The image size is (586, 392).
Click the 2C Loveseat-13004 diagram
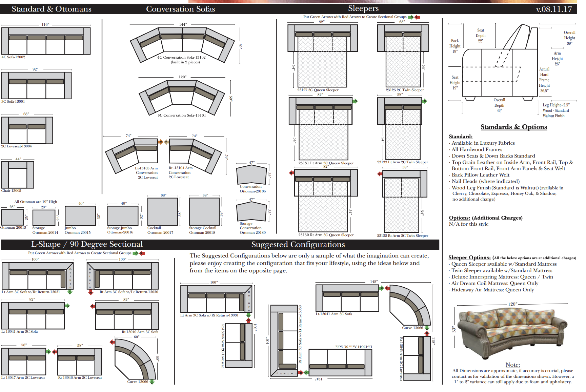27,130
